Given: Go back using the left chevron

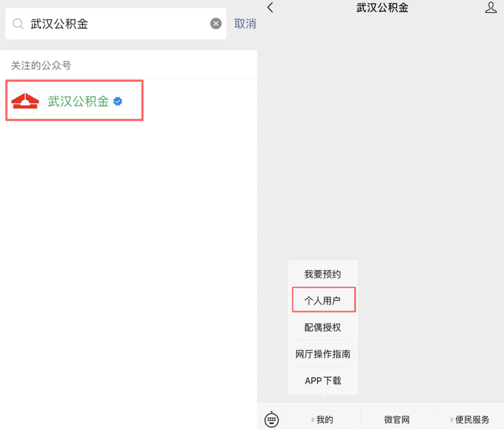Looking at the screenshot, I should coord(270,8).
